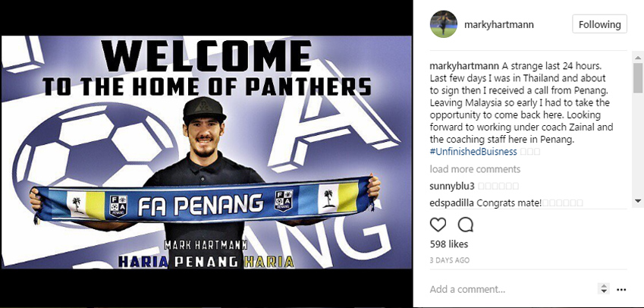Image resolution: width=644 pixels, height=308 pixels.
Task: Open markyhartmann username in the header
Action: [x=499, y=24]
